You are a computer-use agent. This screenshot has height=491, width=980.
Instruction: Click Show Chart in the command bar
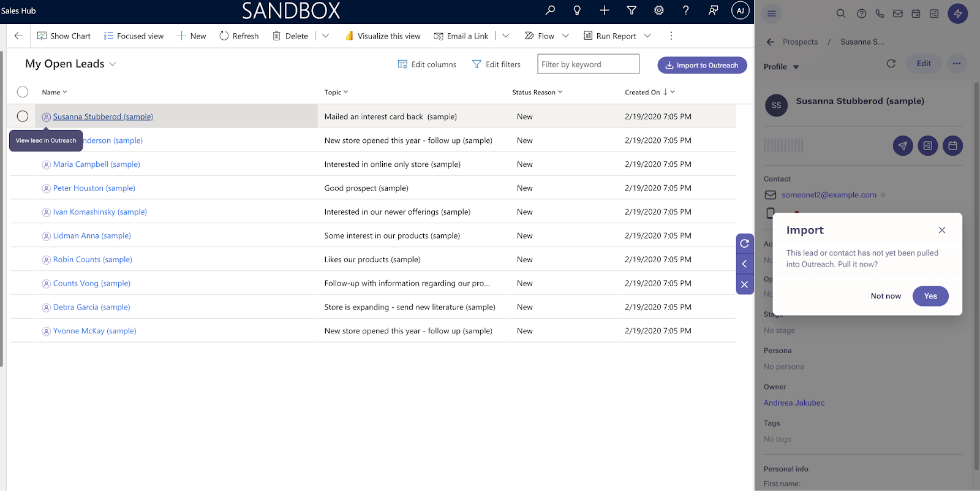(x=64, y=36)
